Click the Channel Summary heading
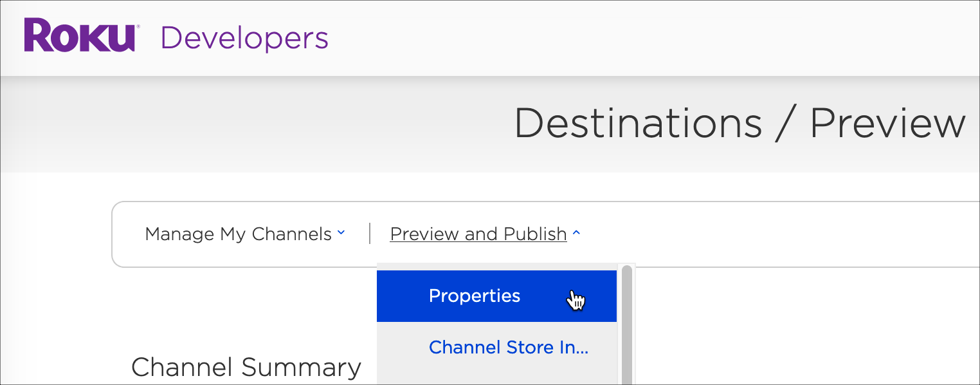Image resolution: width=980 pixels, height=385 pixels. click(x=246, y=367)
